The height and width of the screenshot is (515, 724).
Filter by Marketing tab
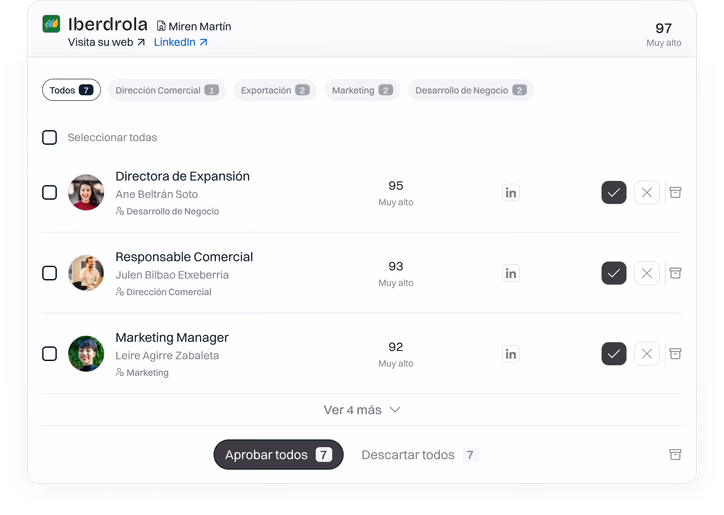(x=362, y=90)
